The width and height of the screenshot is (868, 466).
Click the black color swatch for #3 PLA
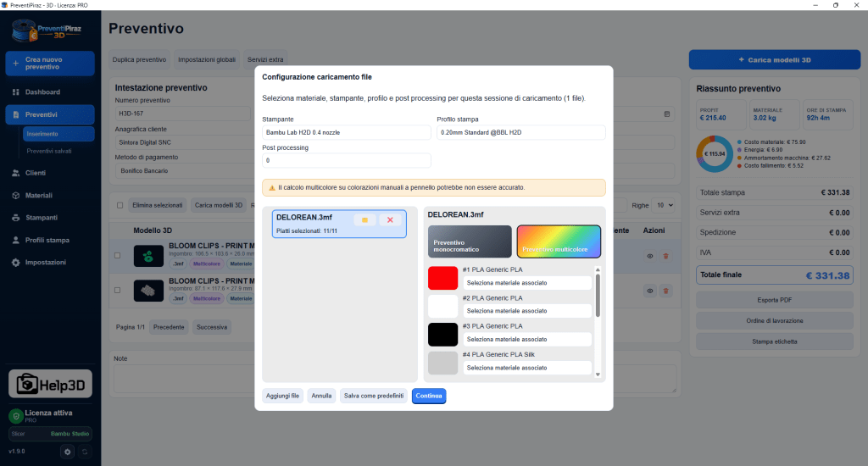(442, 335)
